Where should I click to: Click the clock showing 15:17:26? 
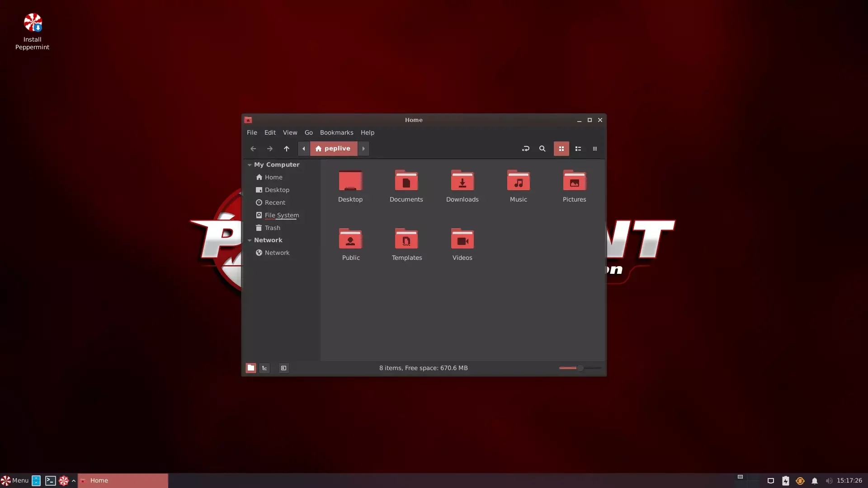(849, 481)
